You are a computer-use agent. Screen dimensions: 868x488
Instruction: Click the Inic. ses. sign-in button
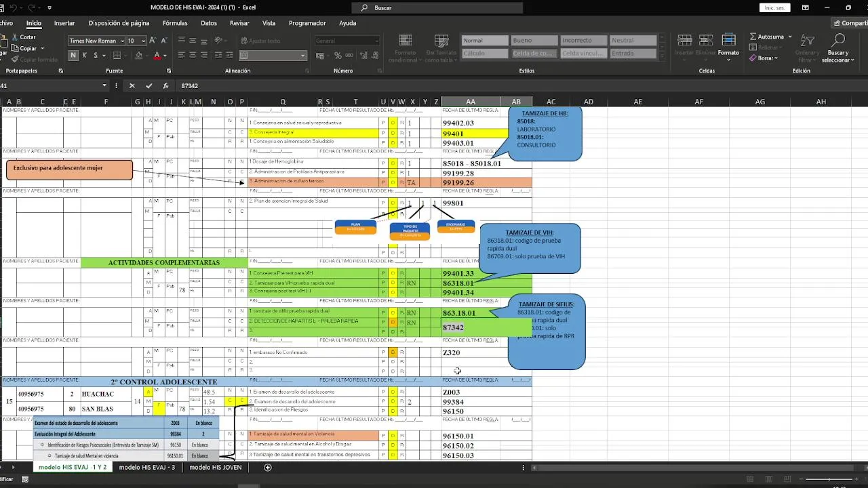774,7
